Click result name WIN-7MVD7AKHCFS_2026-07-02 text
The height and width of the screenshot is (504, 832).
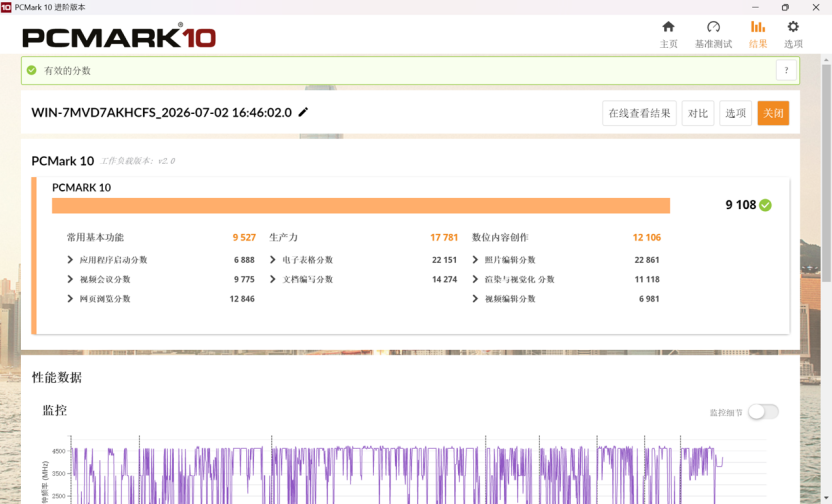[161, 112]
